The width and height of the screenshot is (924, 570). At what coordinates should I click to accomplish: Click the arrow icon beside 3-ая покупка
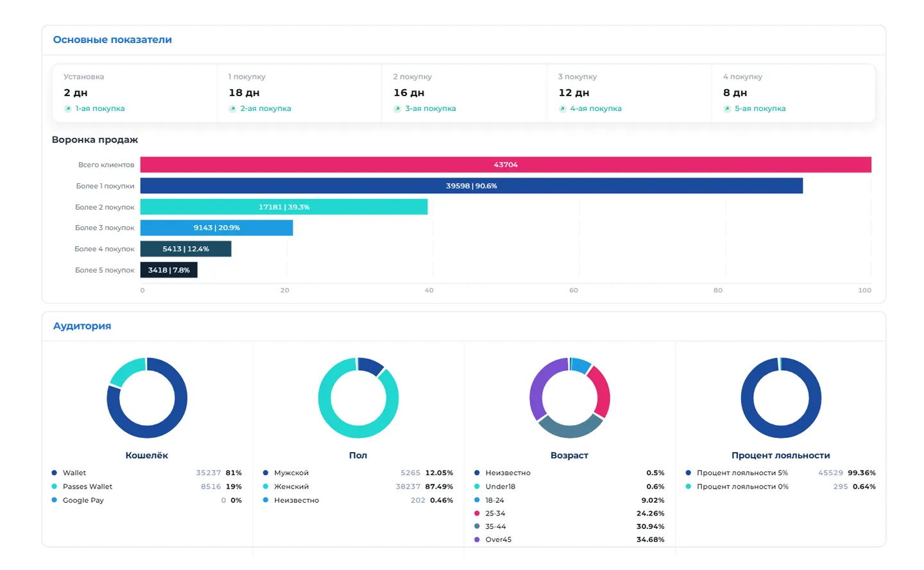coord(397,109)
